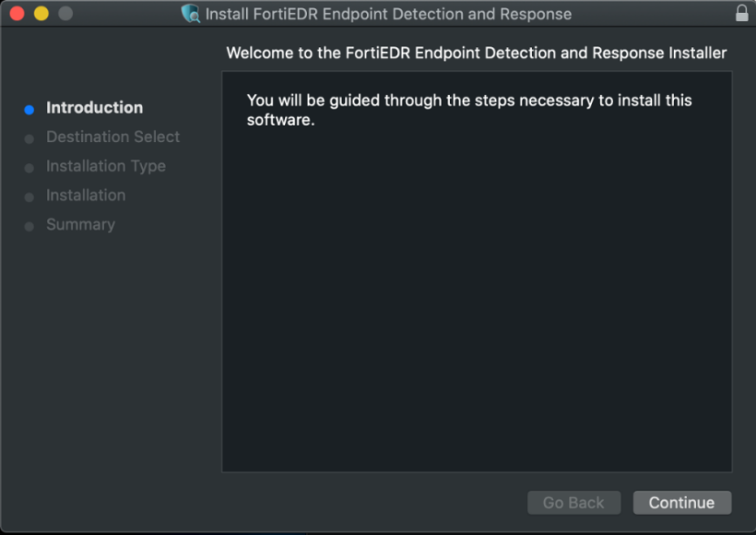Click the bullet next to the Installation step
The image size is (756, 535).
click(29, 197)
